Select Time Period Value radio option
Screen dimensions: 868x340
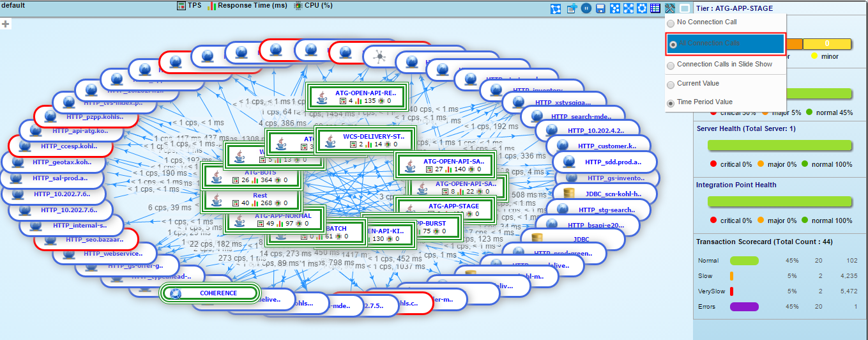click(x=671, y=103)
